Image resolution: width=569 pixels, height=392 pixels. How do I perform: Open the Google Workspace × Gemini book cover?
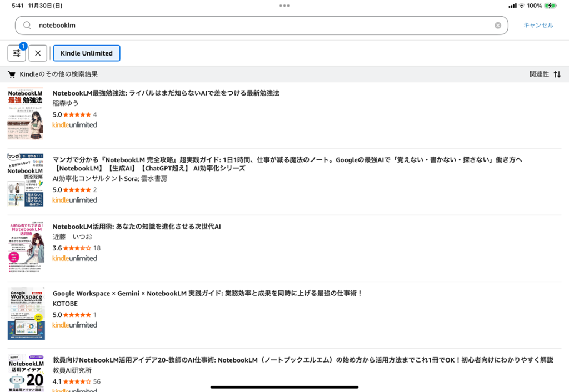tap(26, 313)
